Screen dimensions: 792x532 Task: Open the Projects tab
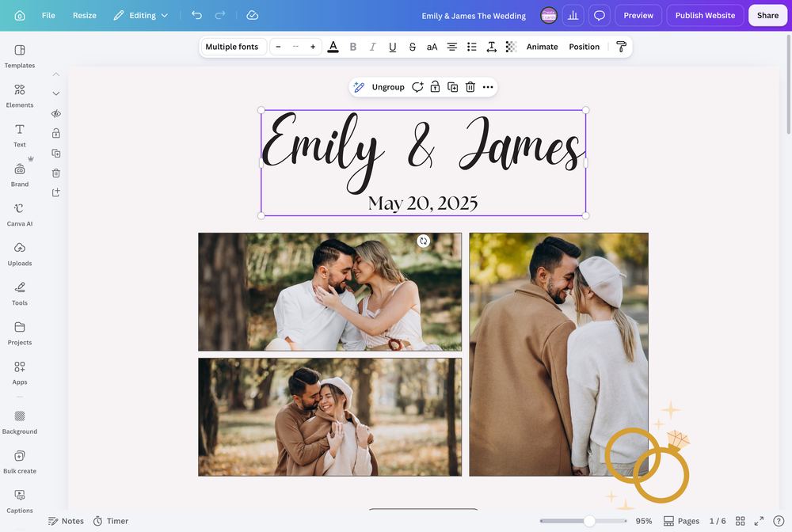click(20, 333)
